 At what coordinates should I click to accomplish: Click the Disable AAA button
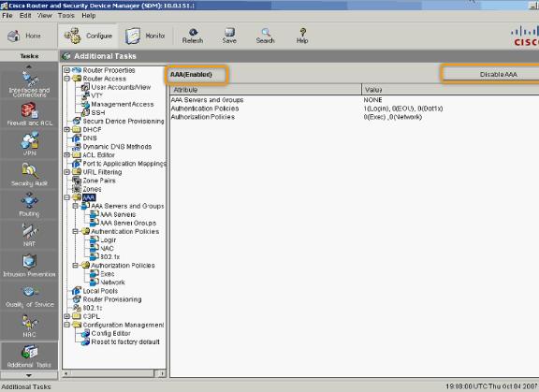coord(491,74)
